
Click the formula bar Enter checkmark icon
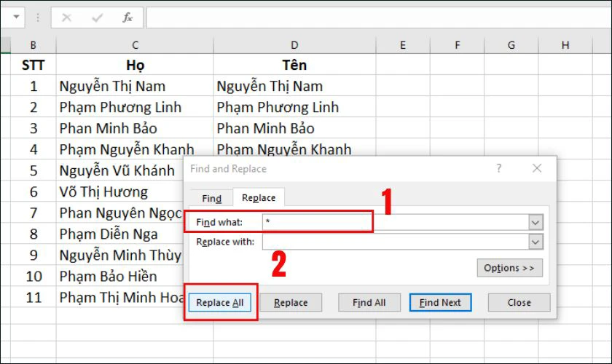(x=97, y=17)
